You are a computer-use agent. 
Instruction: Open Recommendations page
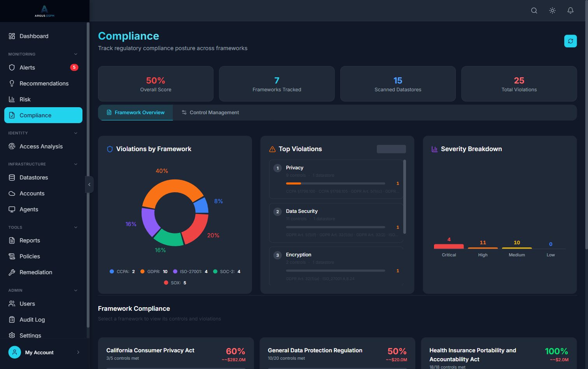(x=43, y=84)
